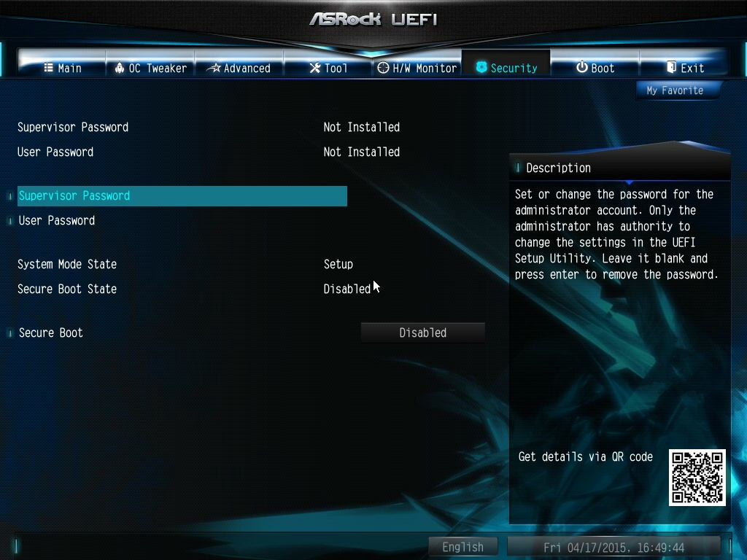This screenshot has height=560, width=747.
Task: Click the info icon in the Description panel
Action: (519, 168)
